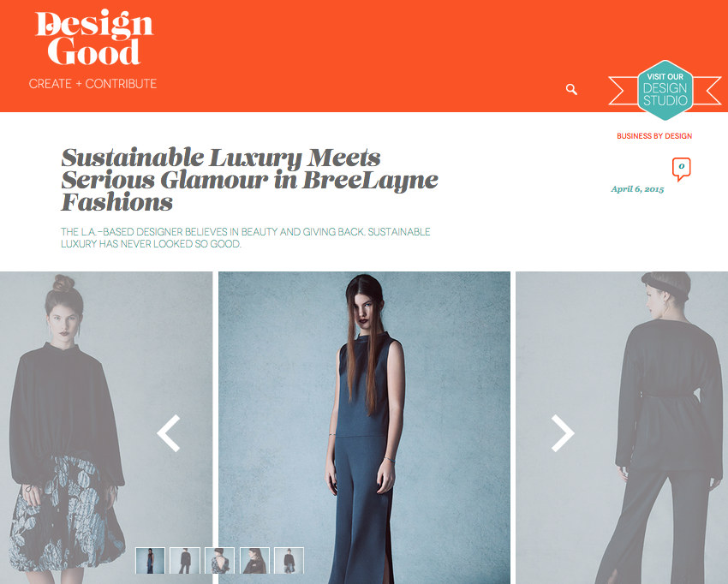Click the dimmed back-view preview image
Image resolution: width=728 pixels, height=584 pixels.
[622, 427]
